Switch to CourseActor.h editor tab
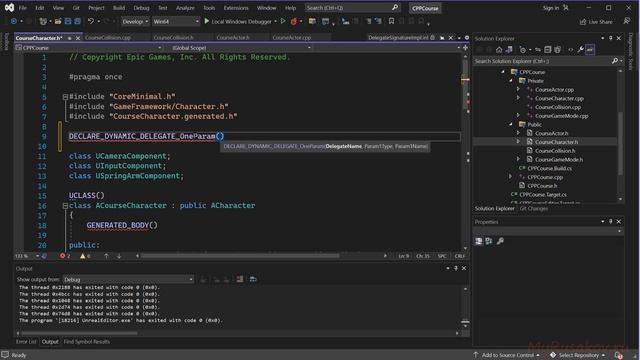The height and width of the screenshot is (360, 640). 233,38
